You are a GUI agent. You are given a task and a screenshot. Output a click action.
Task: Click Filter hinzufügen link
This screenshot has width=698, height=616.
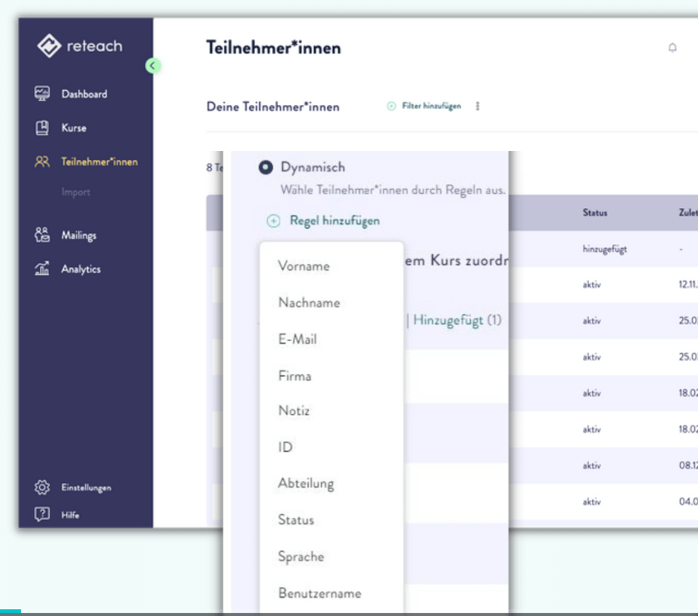[431, 106]
